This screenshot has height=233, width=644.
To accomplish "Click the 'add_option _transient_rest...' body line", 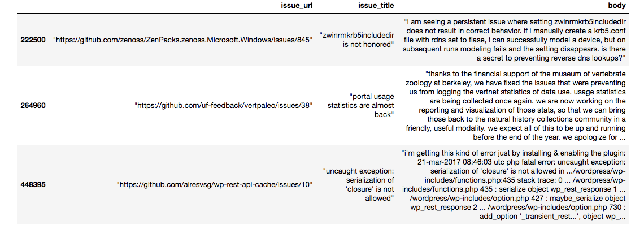I will tap(553, 216).
